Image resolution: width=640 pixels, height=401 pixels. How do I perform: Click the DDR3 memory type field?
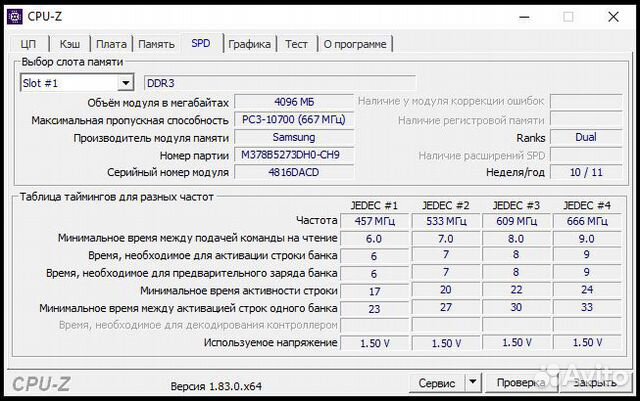[x=280, y=83]
